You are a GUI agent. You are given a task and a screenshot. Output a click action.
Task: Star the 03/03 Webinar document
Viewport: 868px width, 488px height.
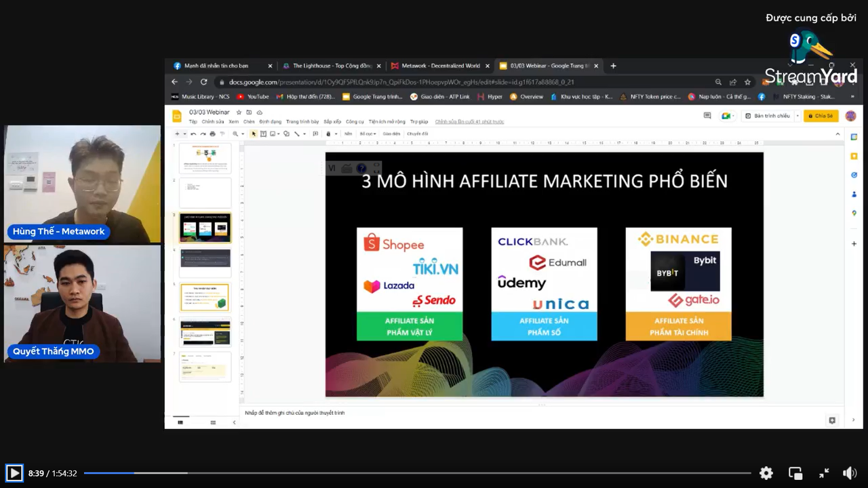click(239, 112)
